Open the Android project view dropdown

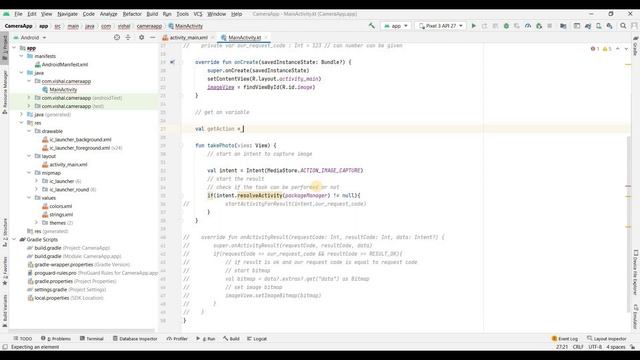(30, 38)
